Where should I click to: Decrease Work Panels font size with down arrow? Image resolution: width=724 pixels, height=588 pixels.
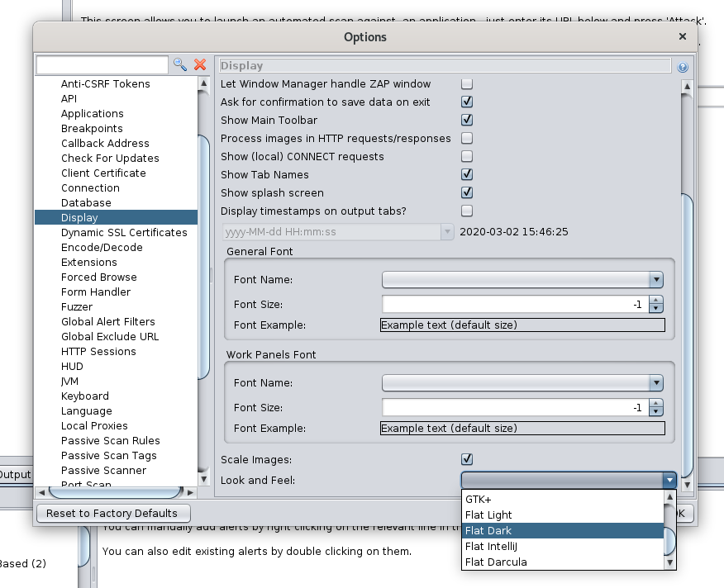tap(656, 411)
